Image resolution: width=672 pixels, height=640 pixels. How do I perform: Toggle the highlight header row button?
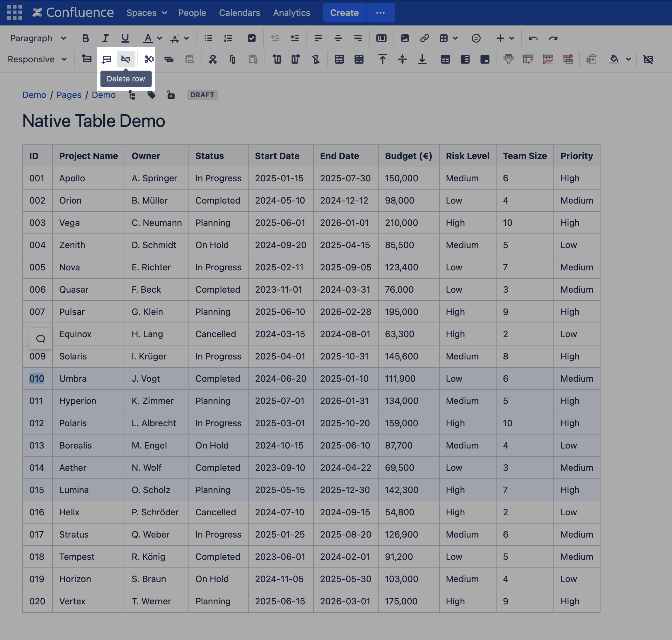click(x=445, y=59)
